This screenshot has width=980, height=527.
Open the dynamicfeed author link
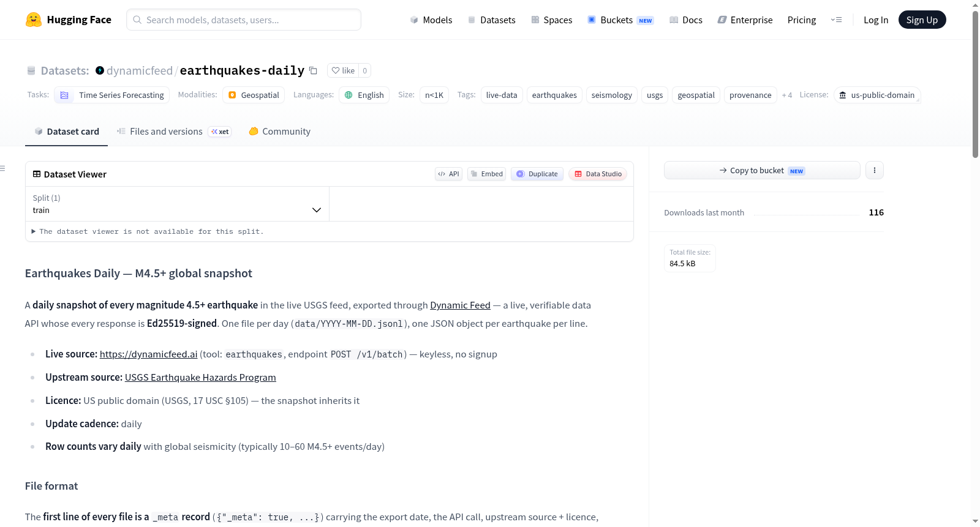[140, 70]
